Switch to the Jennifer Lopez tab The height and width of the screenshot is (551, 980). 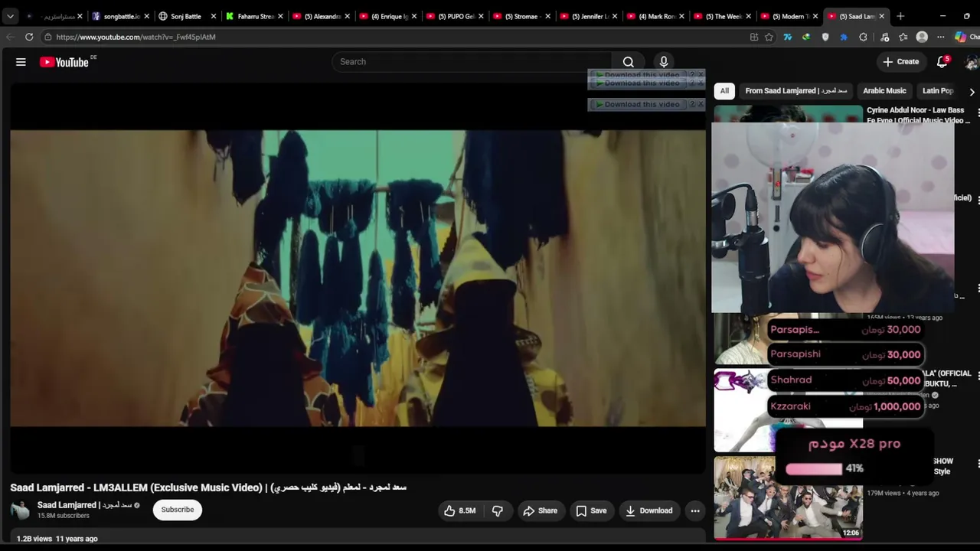(588, 16)
